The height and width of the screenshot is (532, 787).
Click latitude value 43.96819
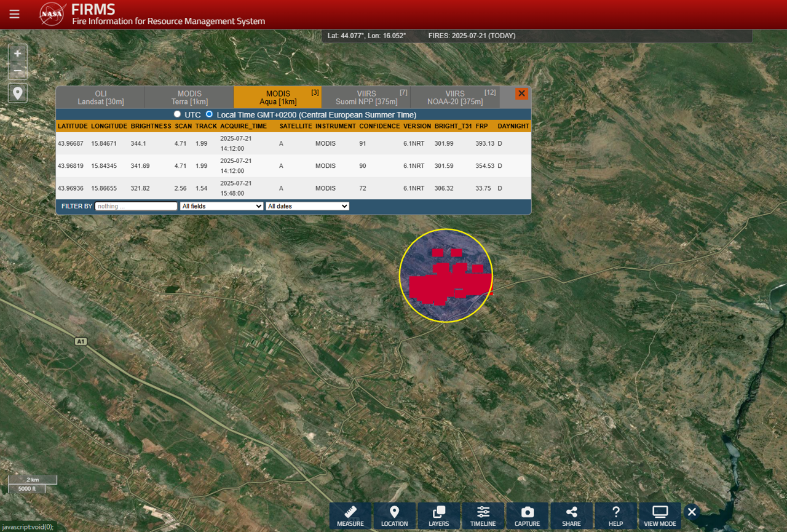point(71,166)
